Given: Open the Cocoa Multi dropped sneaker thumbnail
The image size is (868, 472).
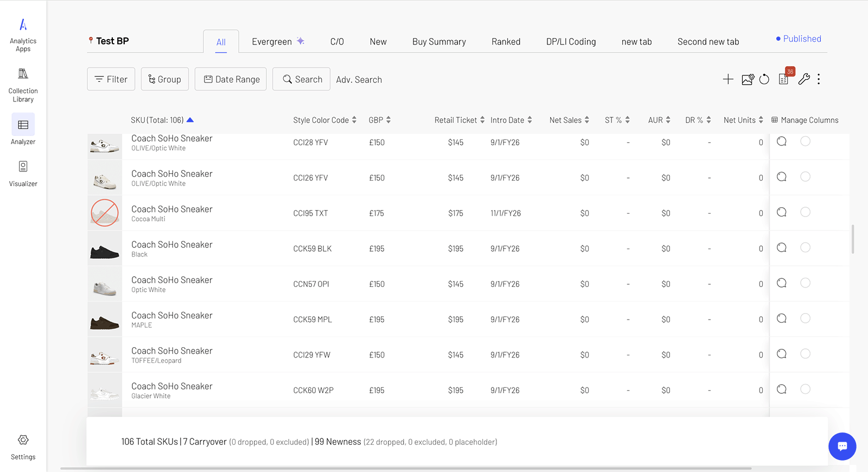Looking at the screenshot, I should (105, 213).
